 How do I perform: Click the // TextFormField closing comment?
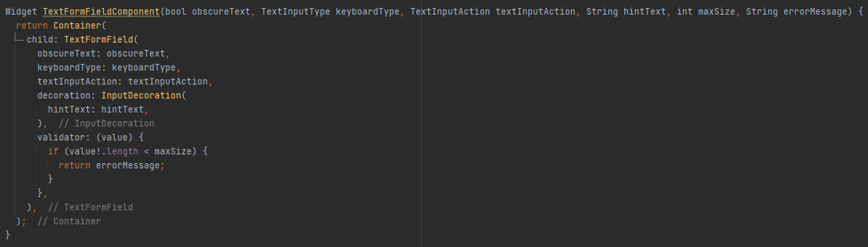click(x=91, y=208)
